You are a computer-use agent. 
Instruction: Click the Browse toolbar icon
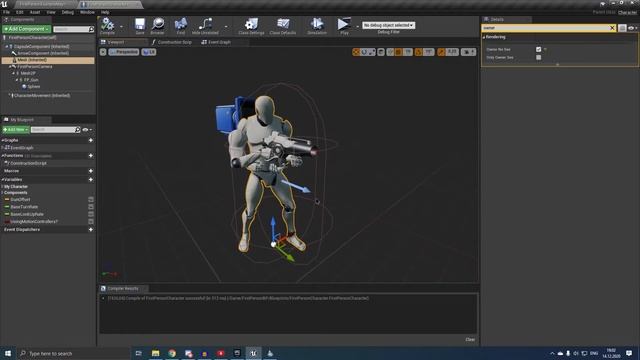pyautogui.click(x=158, y=25)
